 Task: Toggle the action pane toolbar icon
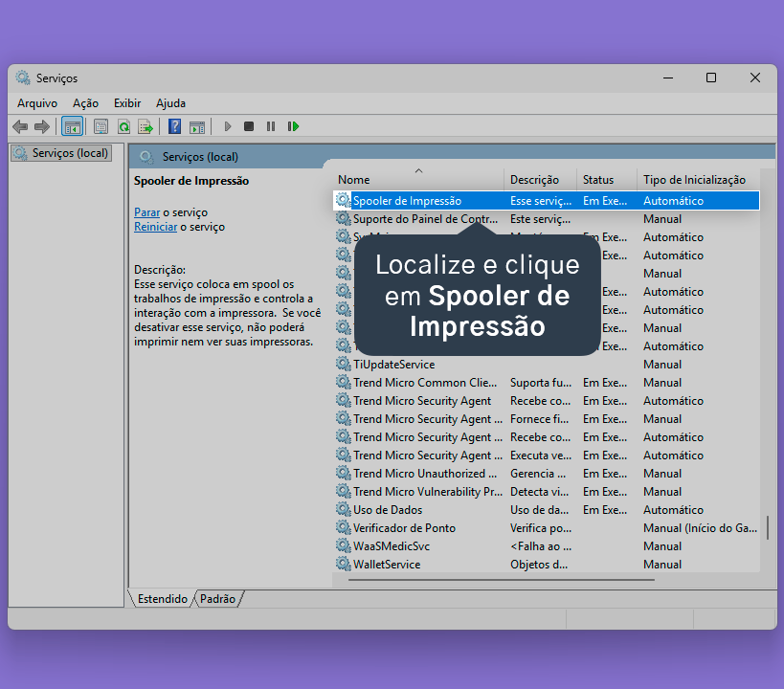197,127
